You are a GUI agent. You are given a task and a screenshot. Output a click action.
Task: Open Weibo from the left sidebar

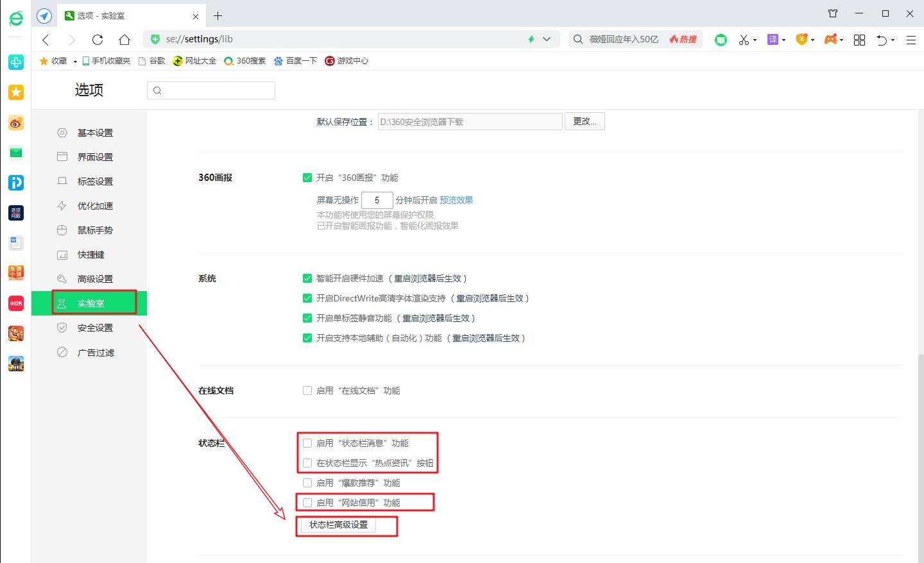pyautogui.click(x=15, y=122)
